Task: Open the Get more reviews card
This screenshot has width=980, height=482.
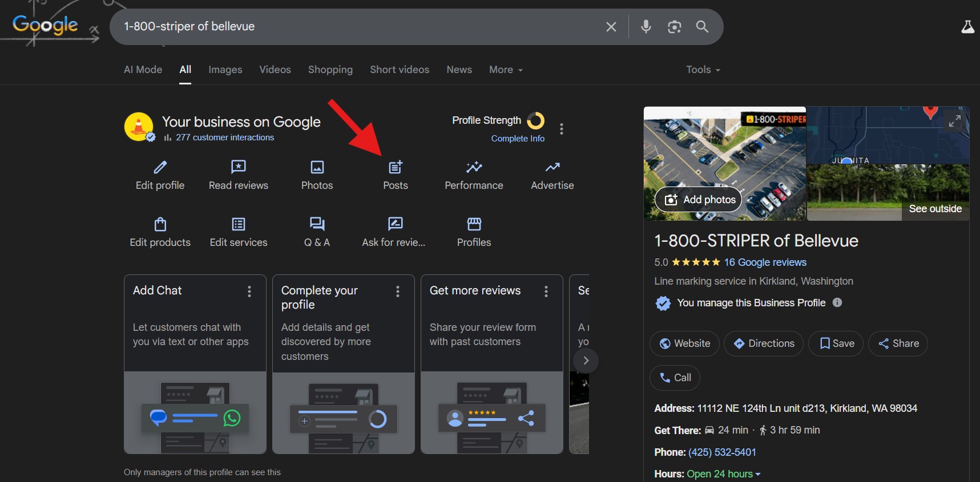Action: 492,364
